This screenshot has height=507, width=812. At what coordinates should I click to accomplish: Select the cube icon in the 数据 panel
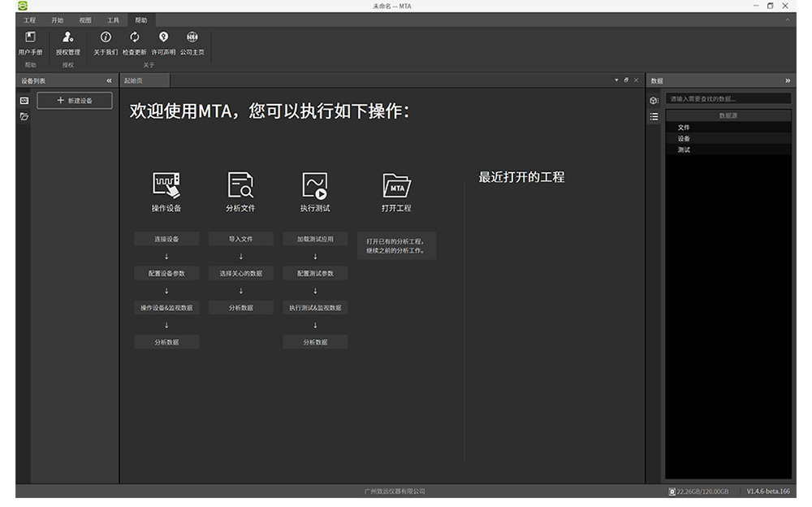(654, 100)
